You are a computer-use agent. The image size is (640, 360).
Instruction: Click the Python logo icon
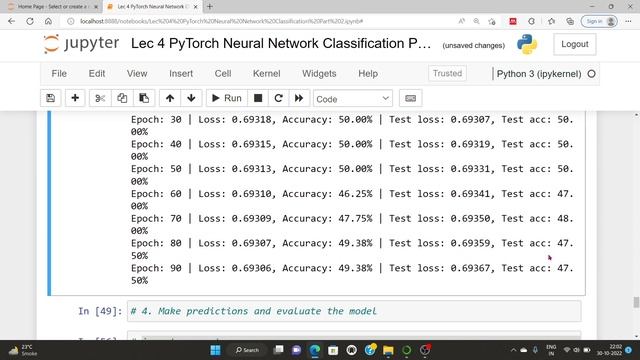coord(527,44)
